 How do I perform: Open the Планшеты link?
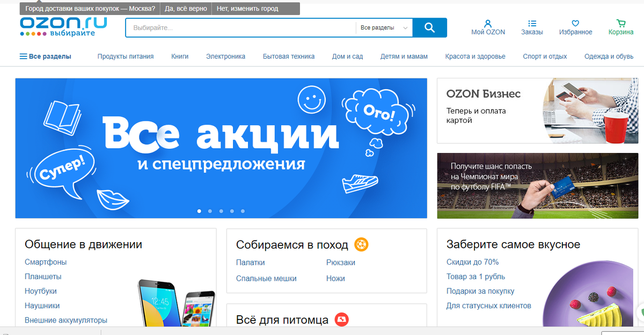43,276
